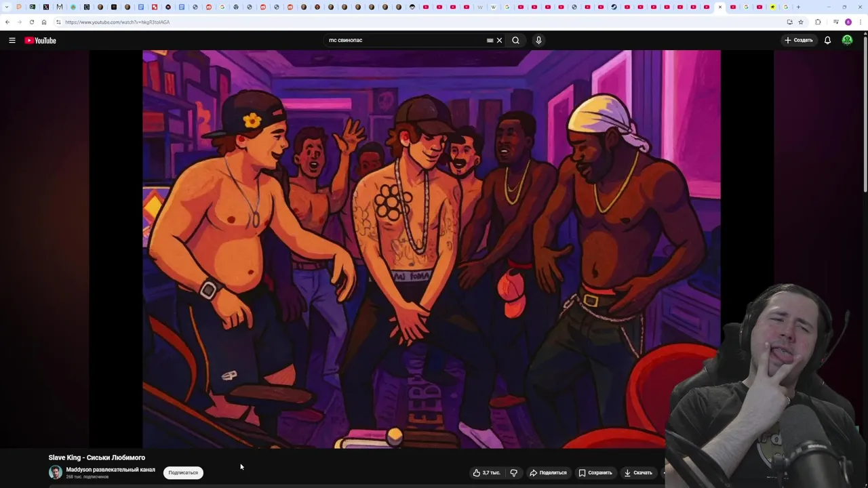
Task: Close the active browser tab
Action: pos(720,7)
